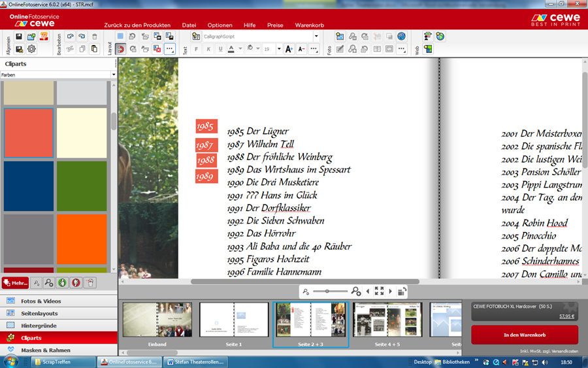Open the Masken & Rahmen panel
The width and height of the screenshot is (588, 368).
pos(59,350)
